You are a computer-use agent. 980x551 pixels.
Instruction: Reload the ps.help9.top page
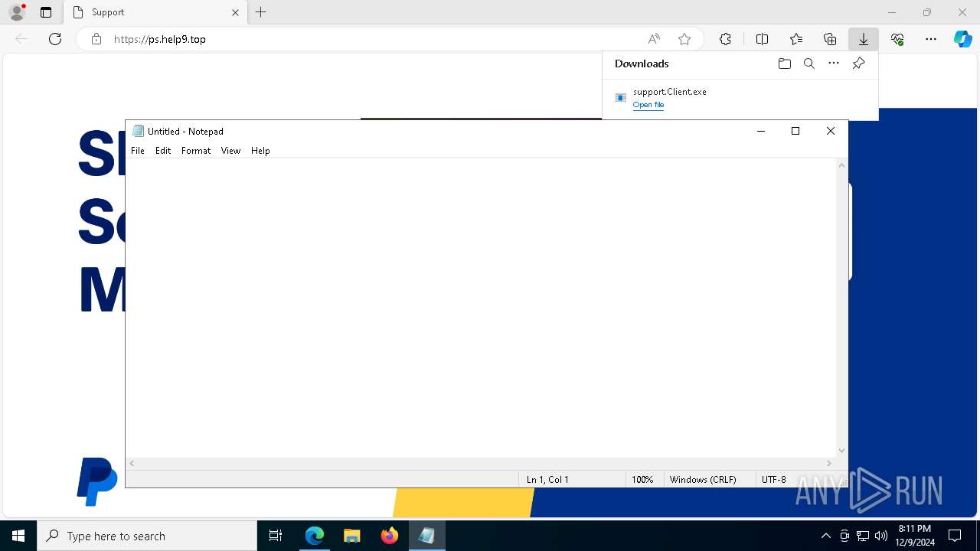tap(55, 39)
